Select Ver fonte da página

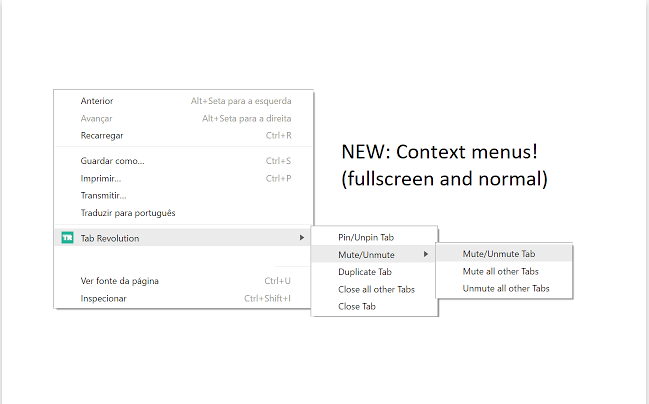tap(183, 281)
